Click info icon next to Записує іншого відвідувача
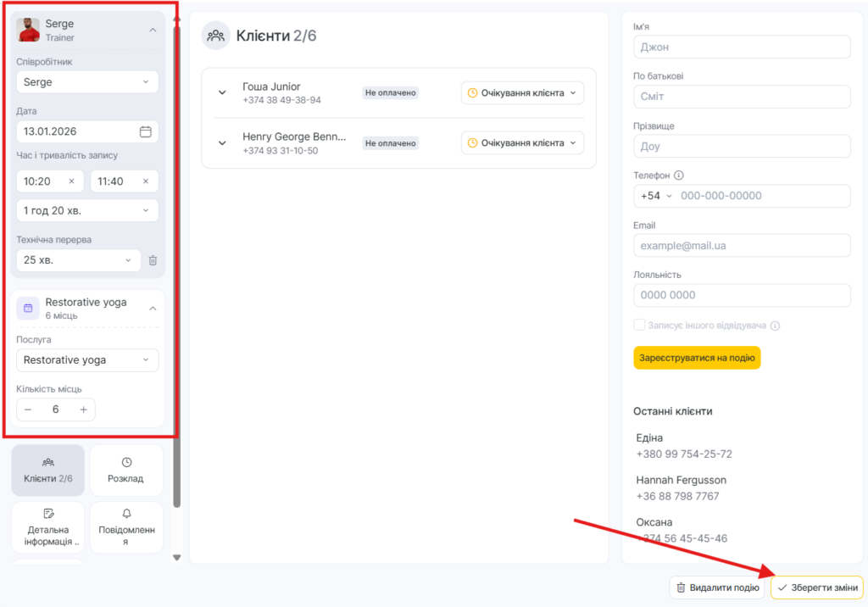868x607 pixels. tap(775, 326)
